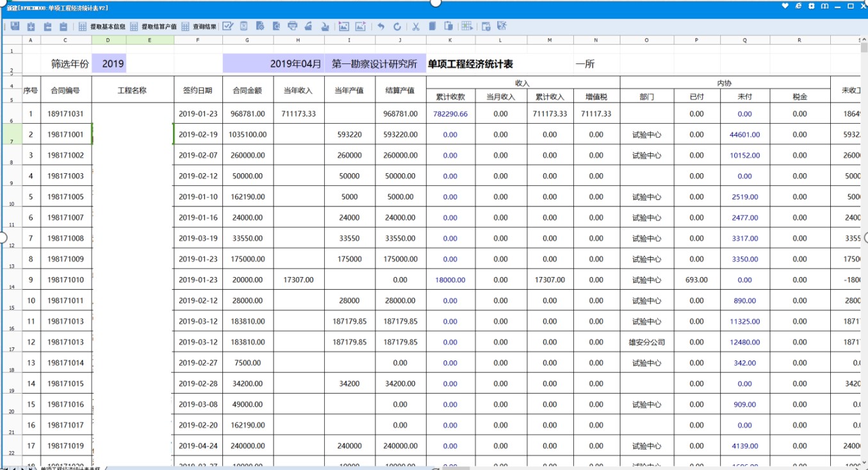The image size is (868, 470).
Task: Click the 593220 当年产值 cell
Action: coord(350,135)
